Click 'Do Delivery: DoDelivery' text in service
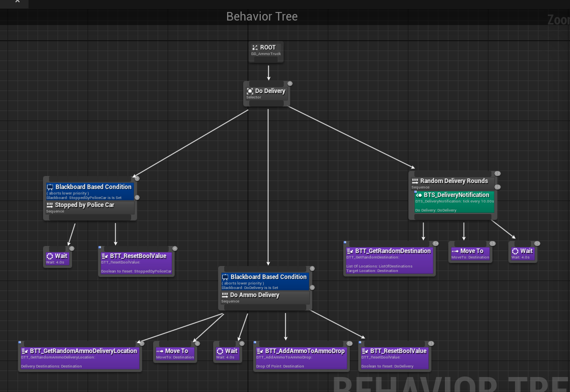Screen dimensions: 570x392 point(436,210)
